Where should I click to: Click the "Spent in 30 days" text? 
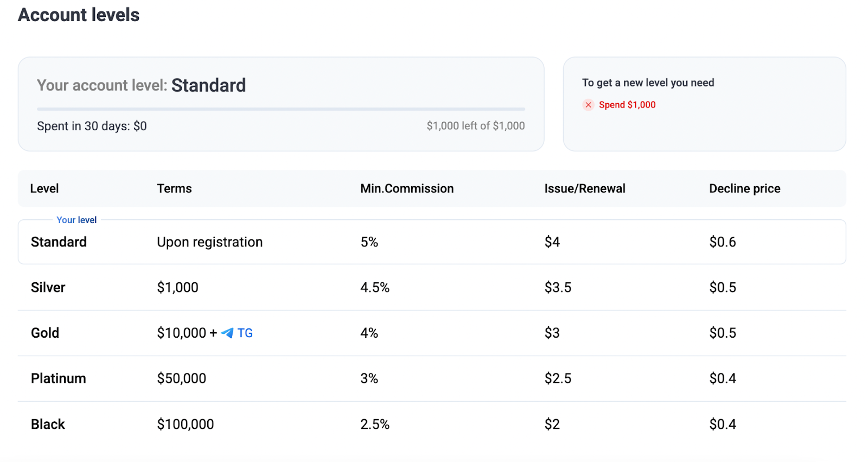click(92, 126)
